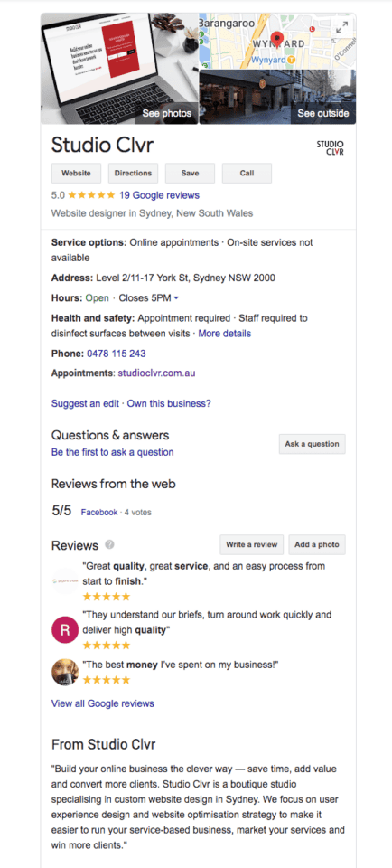392x868 pixels.
Task: Expand the map using the fullscreen arrows icon
Action: pyautogui.click(x=342, y=25)
